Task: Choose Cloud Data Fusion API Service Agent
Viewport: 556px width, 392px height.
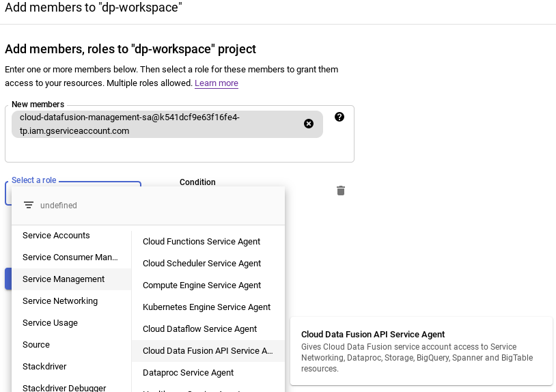Action: [x=207, y=351]
